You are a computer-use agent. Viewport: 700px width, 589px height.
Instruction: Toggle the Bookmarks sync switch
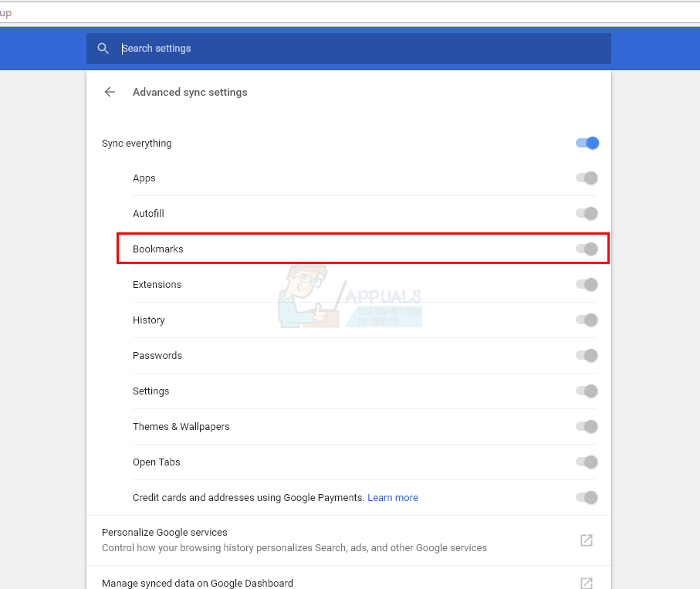tap(587, 249)
